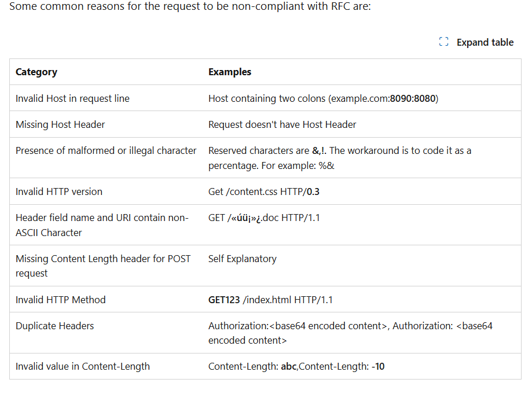Click the Self Explanatory example text
532x394 pixels.
(242, 259)
